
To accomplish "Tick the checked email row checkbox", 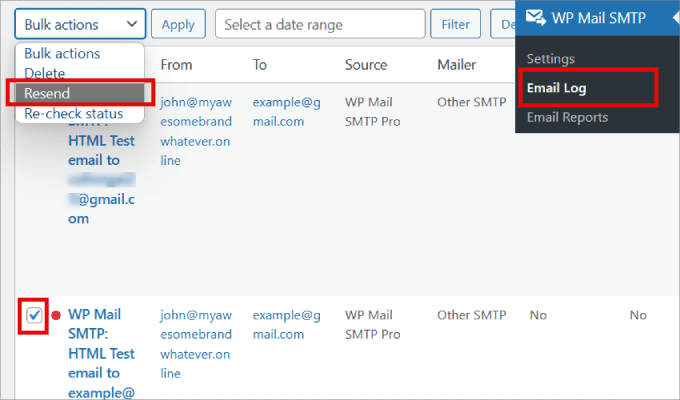I will pyautogui.click(x=34, y=315).
